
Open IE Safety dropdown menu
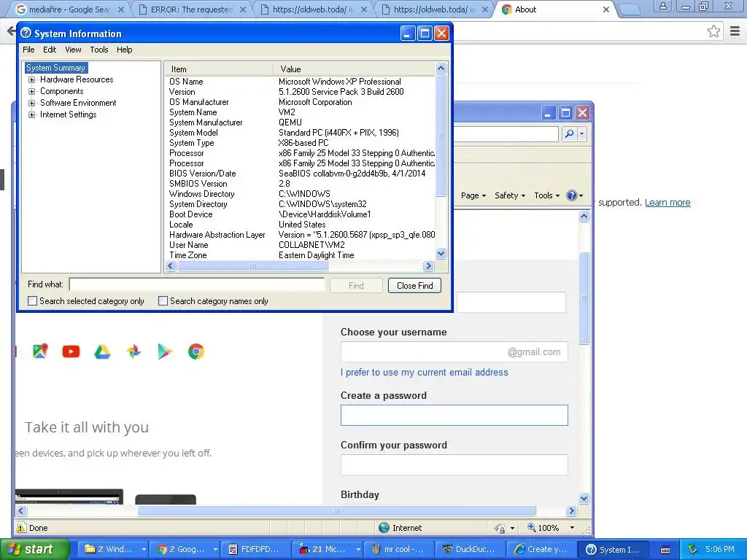click(510, 195)
